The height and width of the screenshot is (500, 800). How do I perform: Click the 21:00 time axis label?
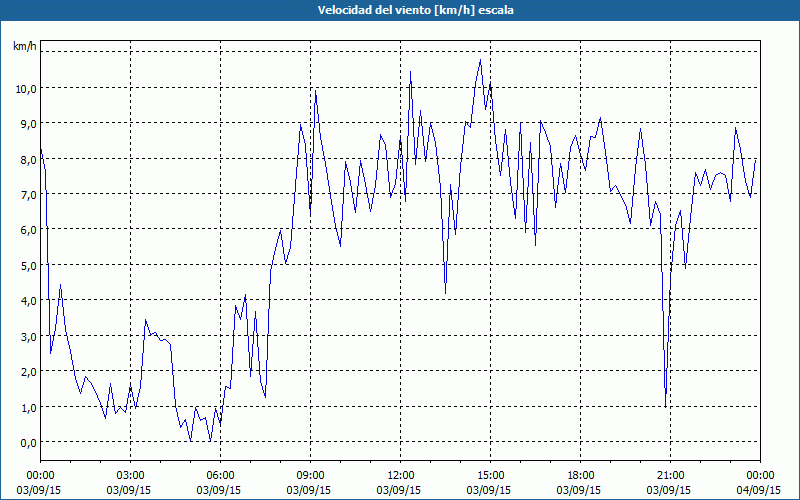670,476
